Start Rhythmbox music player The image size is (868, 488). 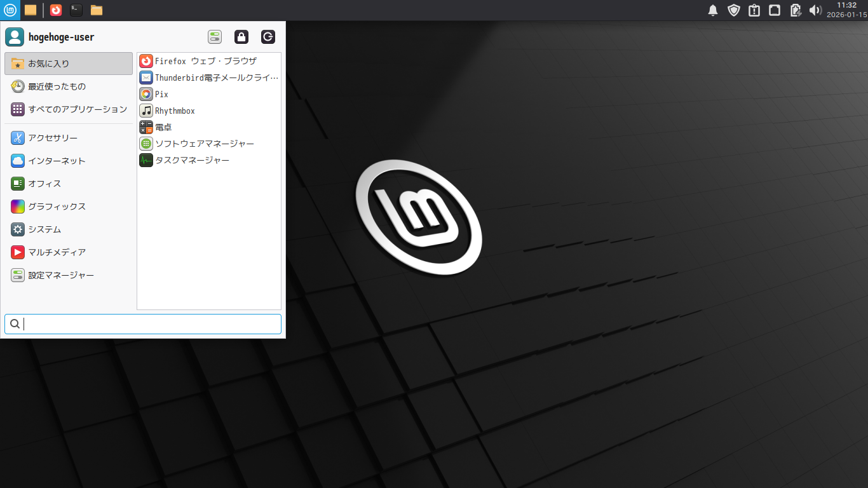click(209, 111)
